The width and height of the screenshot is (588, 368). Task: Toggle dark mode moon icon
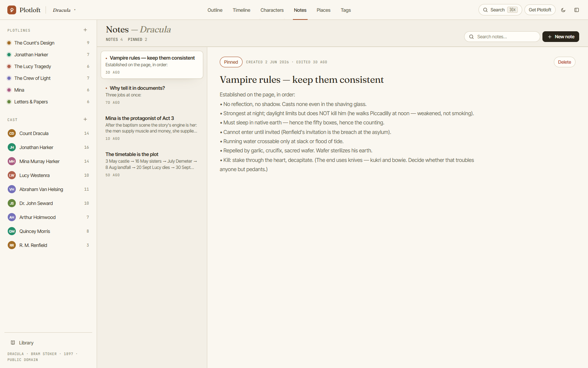(563, 10)
